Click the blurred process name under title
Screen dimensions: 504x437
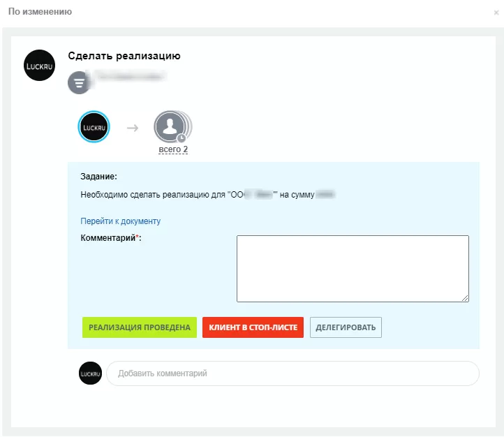(130, 73)
